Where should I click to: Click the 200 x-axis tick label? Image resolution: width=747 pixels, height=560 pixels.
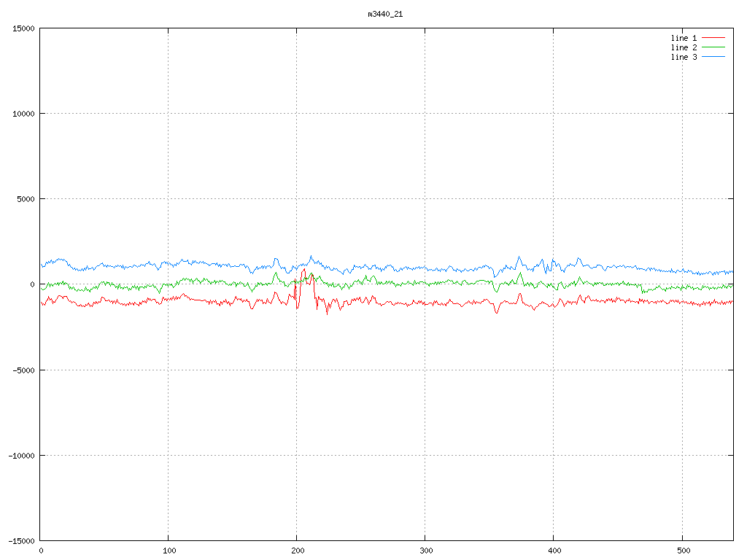[297, 551]
